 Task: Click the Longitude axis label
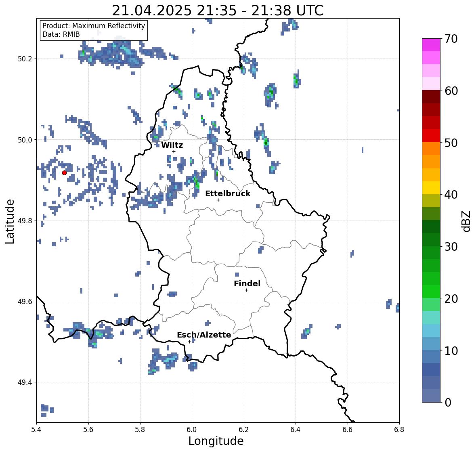click(x=216, y=441)
